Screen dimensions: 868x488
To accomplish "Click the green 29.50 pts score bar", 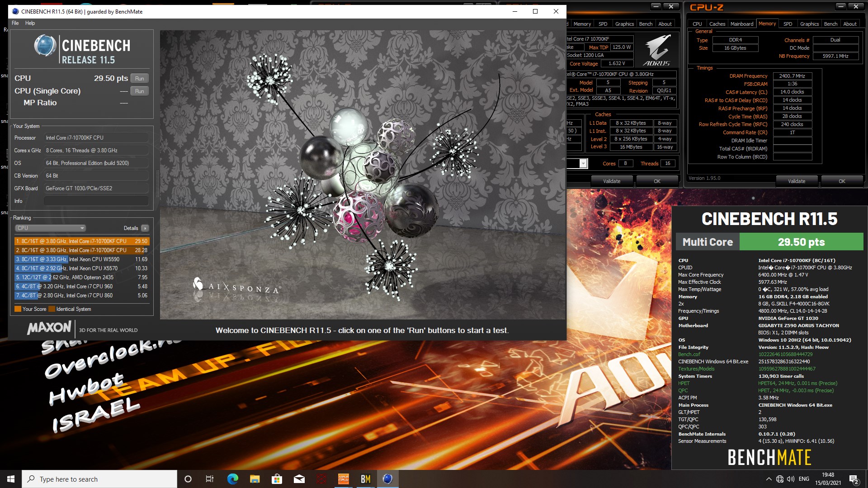I will (x=801, y=242).
